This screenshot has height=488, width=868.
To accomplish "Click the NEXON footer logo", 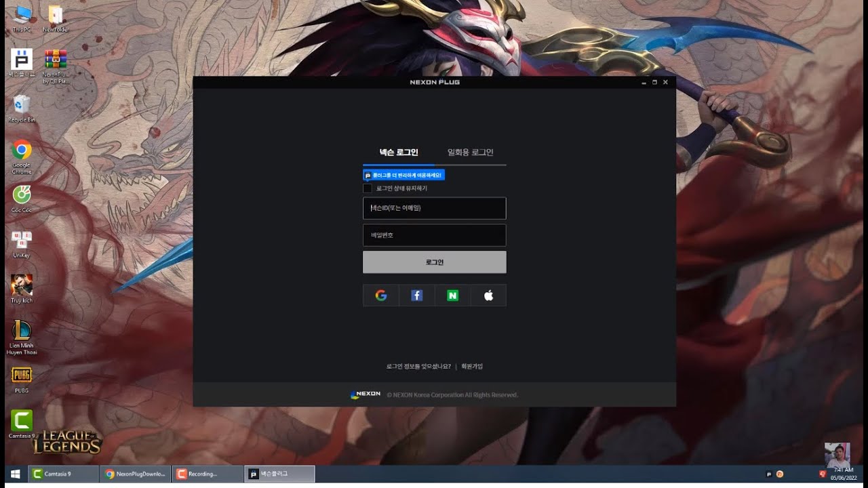I will [366, 394].
